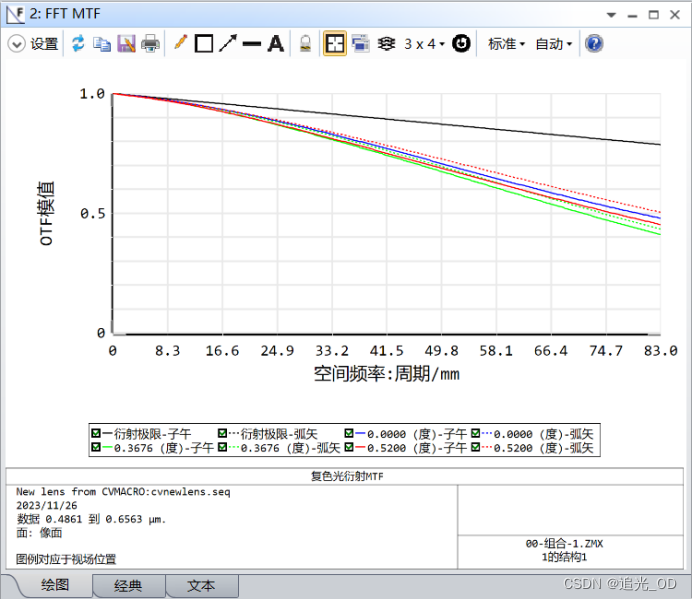Click the 复色光衍射MTF title text
The height and width of the screenshot is (600, 692).
[x=347, y=476]
